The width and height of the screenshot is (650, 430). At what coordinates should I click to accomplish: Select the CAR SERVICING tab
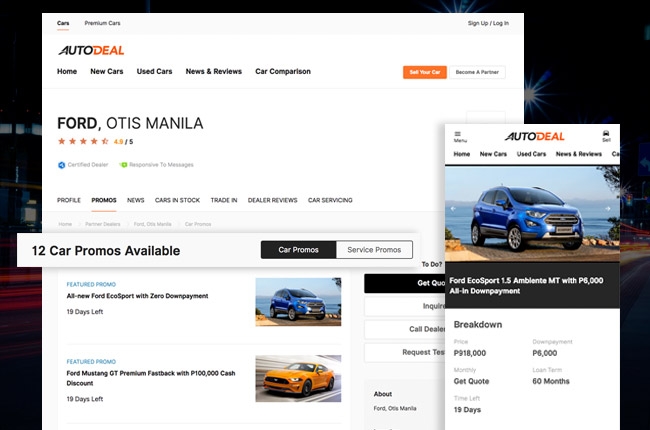coord(330,200)
